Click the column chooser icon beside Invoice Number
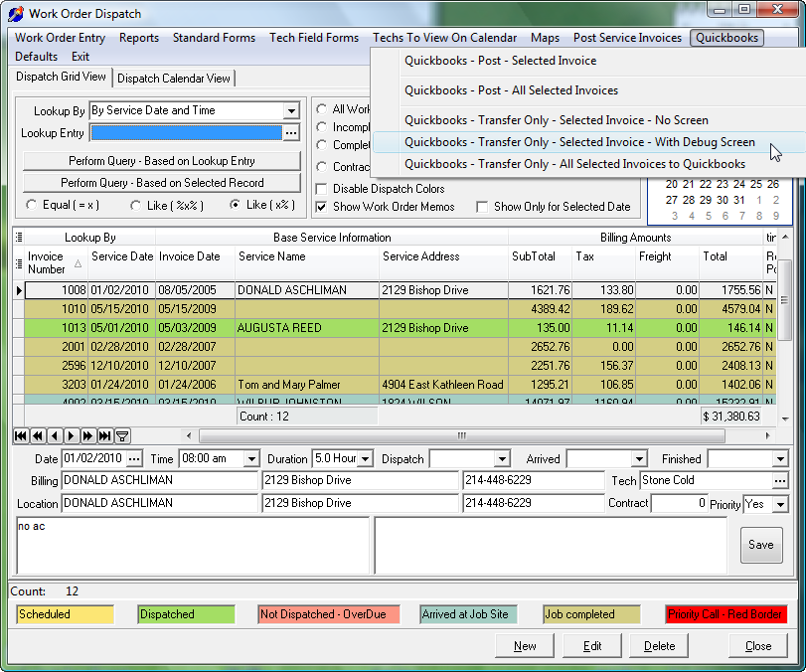806x672 pixels. click(x=19, y=263)
